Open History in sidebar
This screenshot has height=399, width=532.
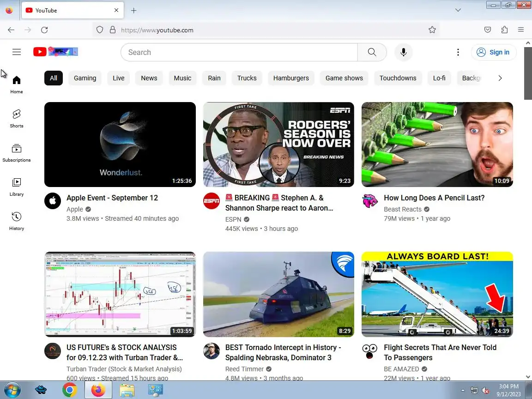click(x=16, y=222)
